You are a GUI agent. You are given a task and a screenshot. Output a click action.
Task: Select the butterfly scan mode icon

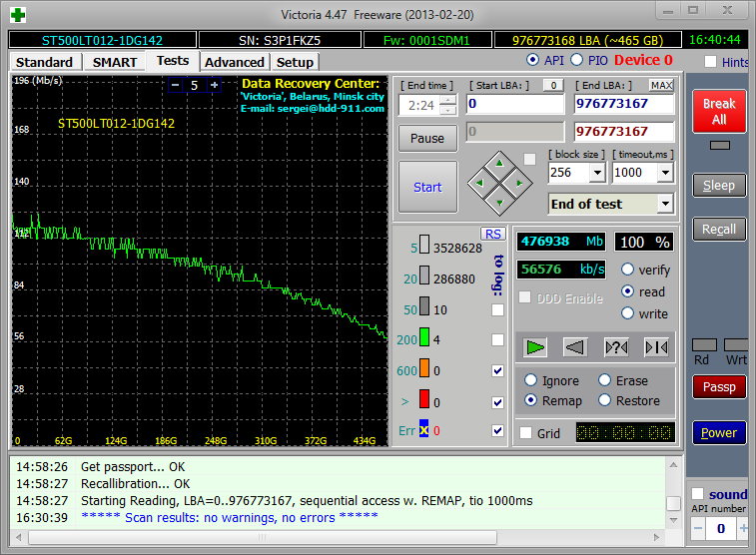pos(656,347)
